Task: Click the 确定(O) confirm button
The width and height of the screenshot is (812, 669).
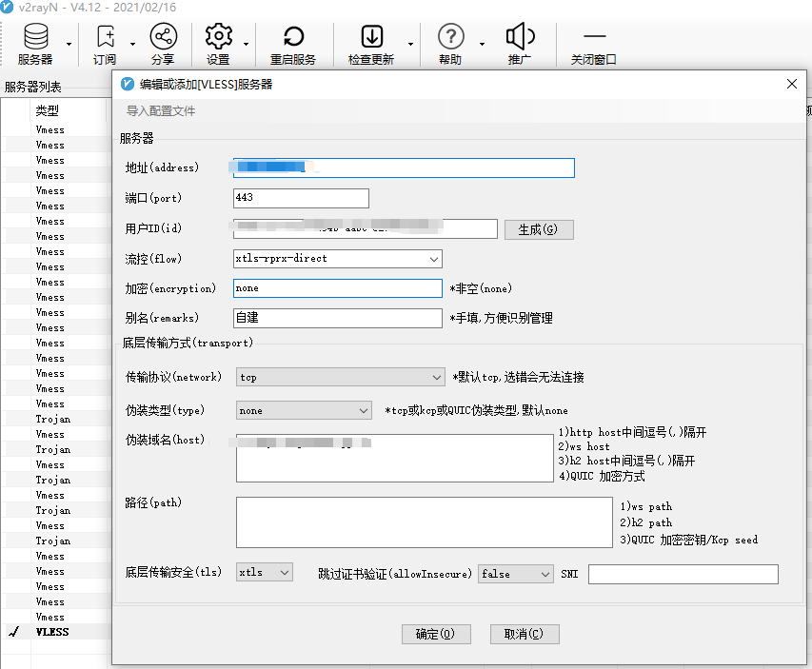Action: (436, 634)
